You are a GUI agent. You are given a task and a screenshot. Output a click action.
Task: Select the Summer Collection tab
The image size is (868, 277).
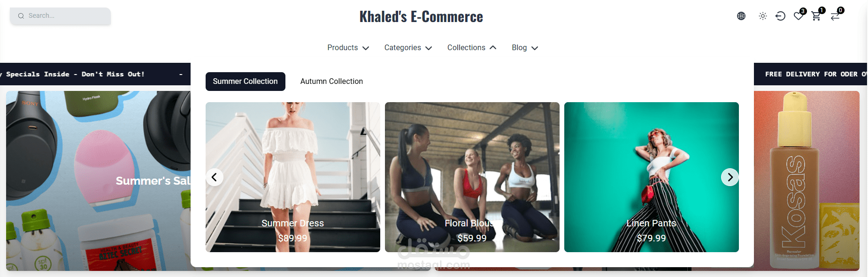tap(246, 82)
